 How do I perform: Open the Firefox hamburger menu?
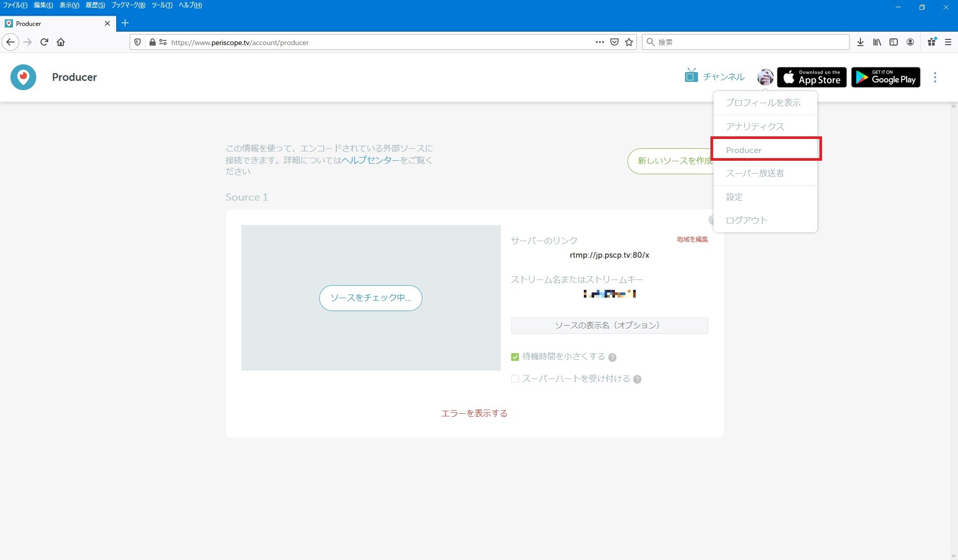(x=948, y=42)
